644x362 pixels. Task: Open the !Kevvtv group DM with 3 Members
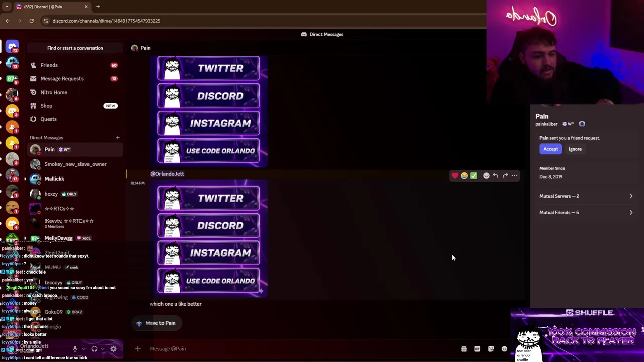coord(75,223)
